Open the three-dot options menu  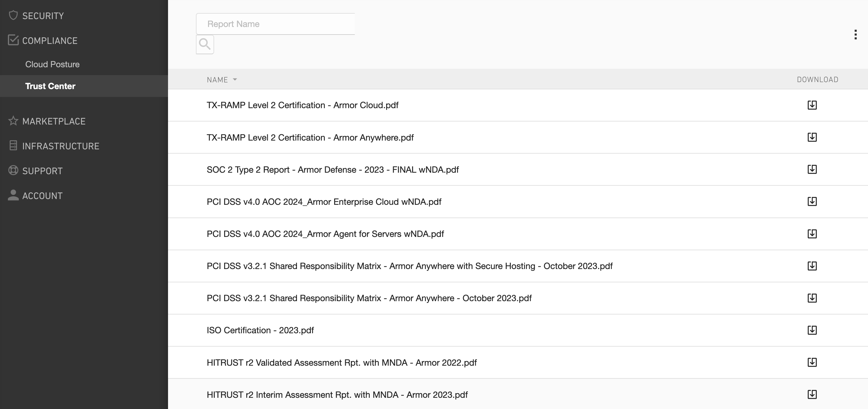[x=855, y=34]
